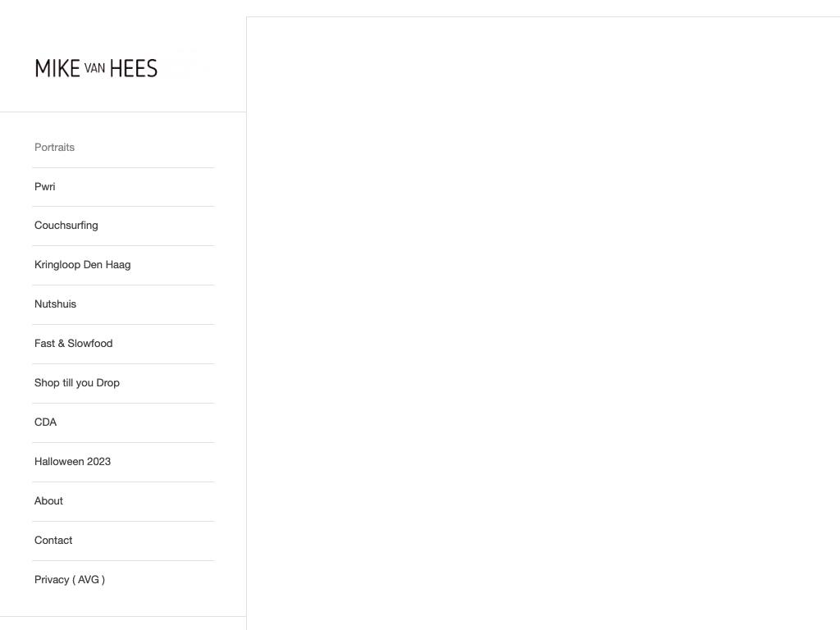Go to the Pwri page

pos(45,187)
